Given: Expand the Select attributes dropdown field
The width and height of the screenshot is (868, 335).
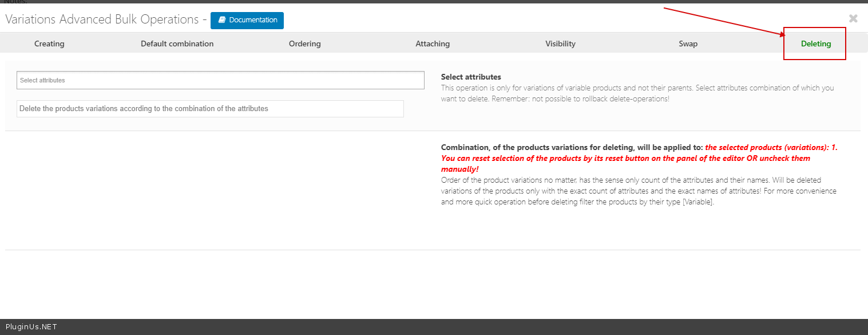Looking at the screenshot, I should pyautogui.click(x=220, y=80).
